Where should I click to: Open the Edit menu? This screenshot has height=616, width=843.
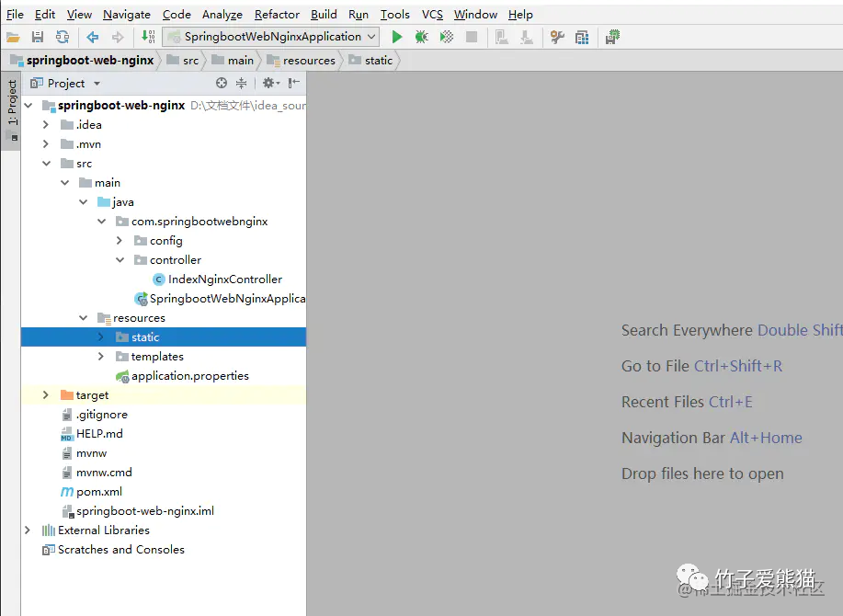[x=45, y=15]
